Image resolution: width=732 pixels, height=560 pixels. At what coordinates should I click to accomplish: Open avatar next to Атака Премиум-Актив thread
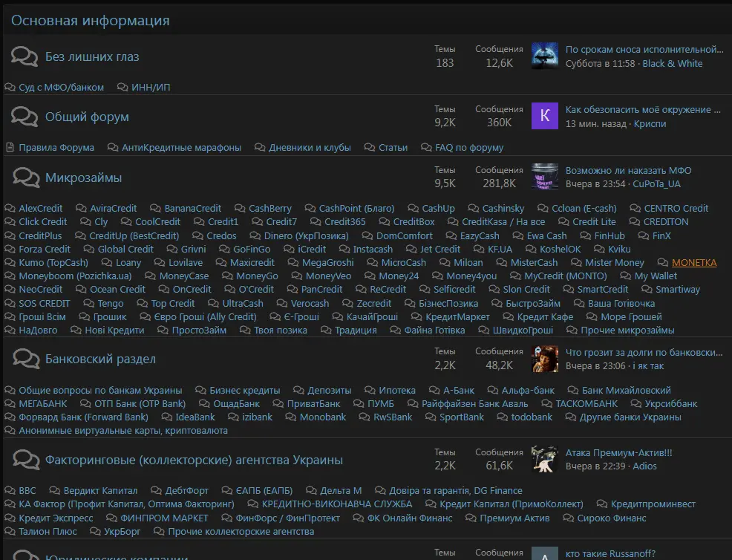[x=544, y=460]
